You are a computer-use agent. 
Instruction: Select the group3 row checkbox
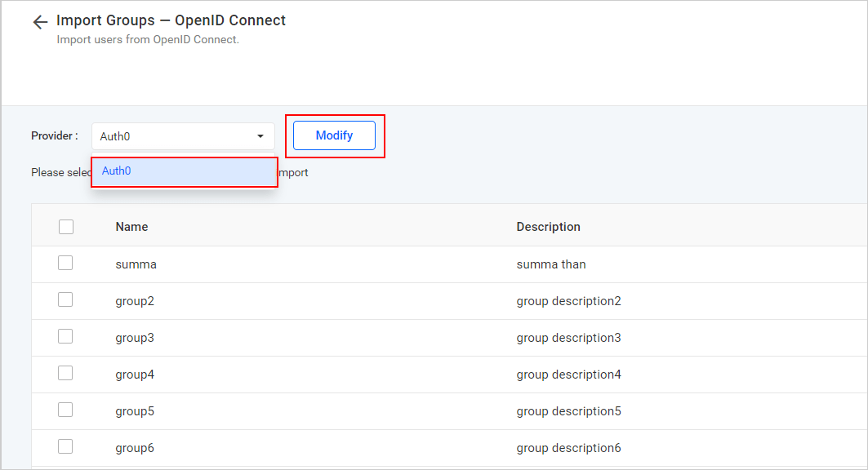(x=65, y=336)
